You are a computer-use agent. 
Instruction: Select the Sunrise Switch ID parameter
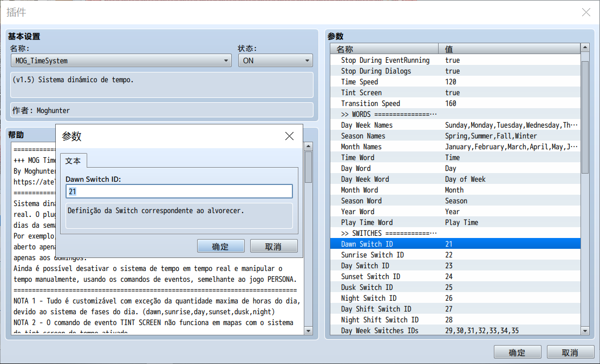455,255
